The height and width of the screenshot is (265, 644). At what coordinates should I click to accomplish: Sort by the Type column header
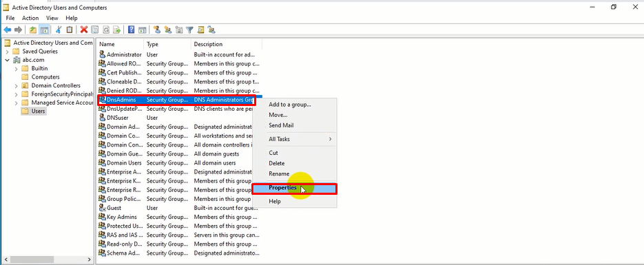coord(167,44)
